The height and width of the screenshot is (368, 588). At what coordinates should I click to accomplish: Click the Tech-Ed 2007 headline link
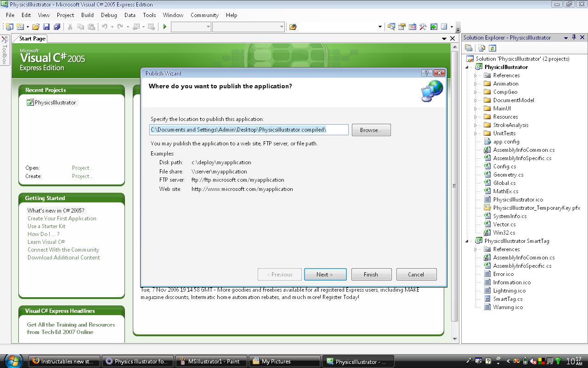[x=71, y=328]
